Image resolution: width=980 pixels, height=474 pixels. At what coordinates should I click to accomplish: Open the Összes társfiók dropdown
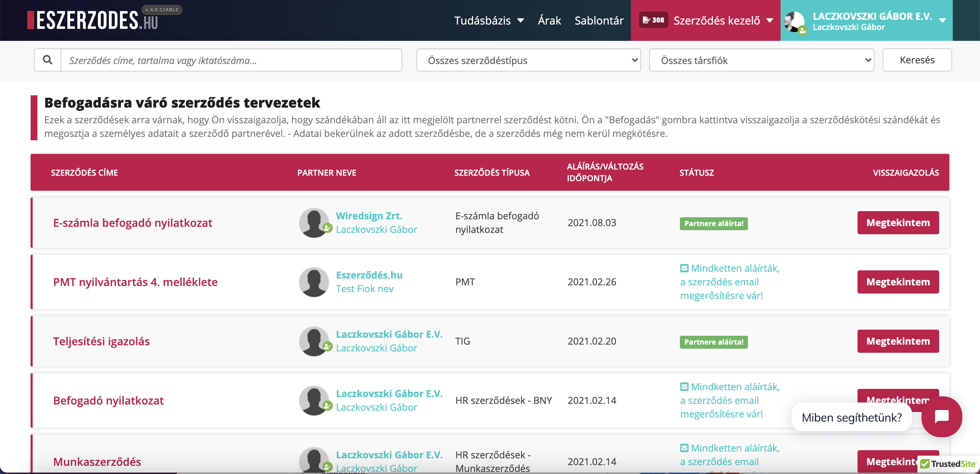(x=761, y=60)
